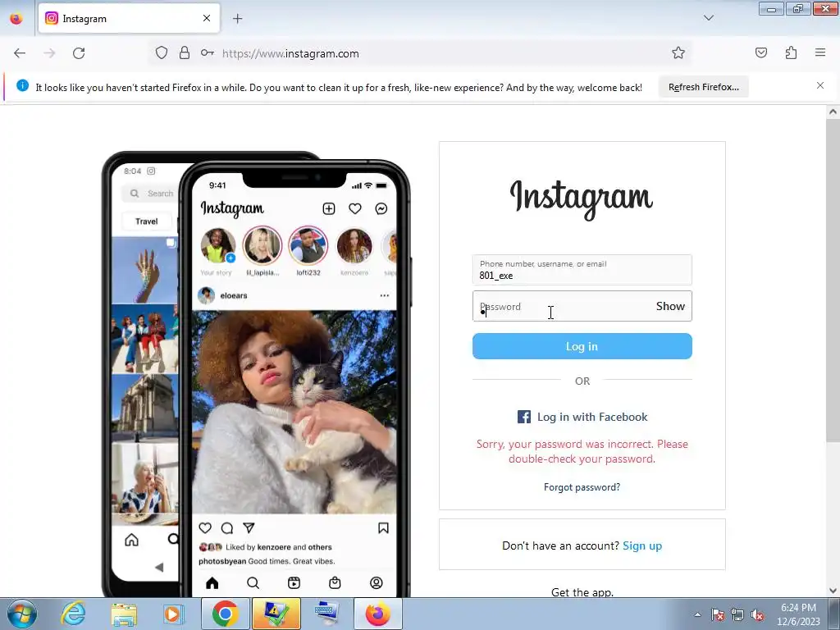Viewport: 840px width, 630px height.
Task: Open Windows Explorer from the taskbar
Action: tap(124, 614)
